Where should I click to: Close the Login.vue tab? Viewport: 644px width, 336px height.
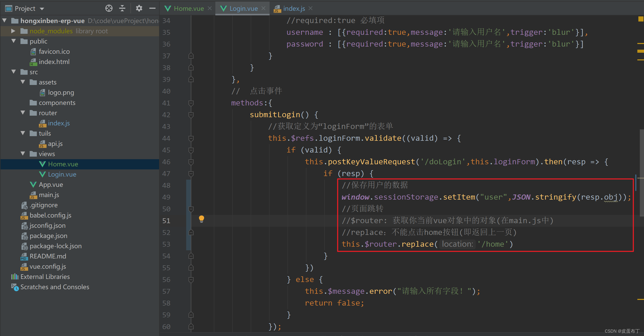pos(263,8)
